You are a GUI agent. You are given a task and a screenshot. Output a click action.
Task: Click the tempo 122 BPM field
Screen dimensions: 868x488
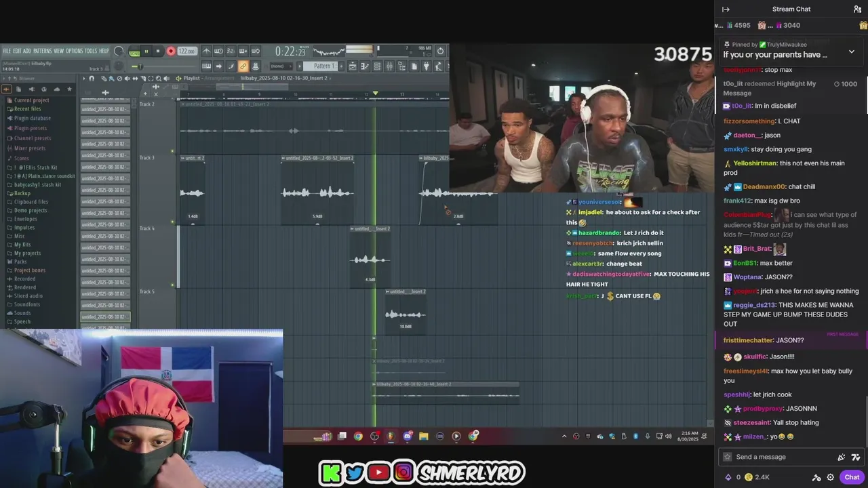pyautogui.click(x=187, y=51)
